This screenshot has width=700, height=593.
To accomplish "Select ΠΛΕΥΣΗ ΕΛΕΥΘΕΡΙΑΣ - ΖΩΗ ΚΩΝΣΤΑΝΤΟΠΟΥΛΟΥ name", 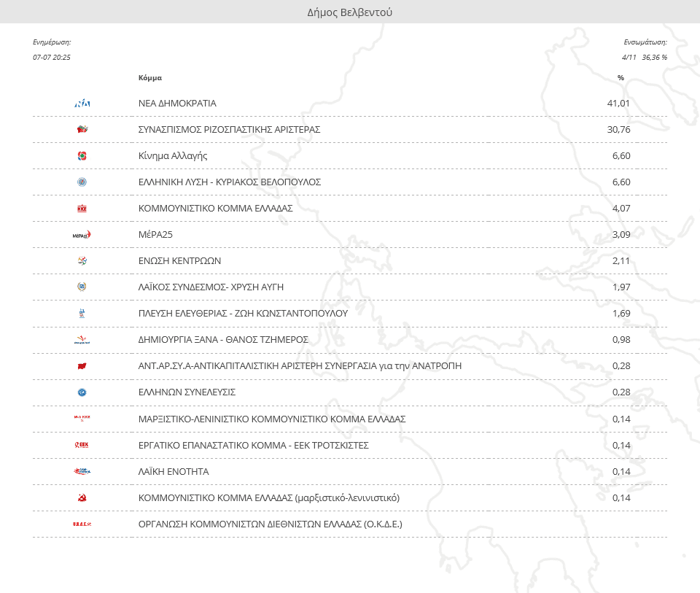I will point(243,314).
